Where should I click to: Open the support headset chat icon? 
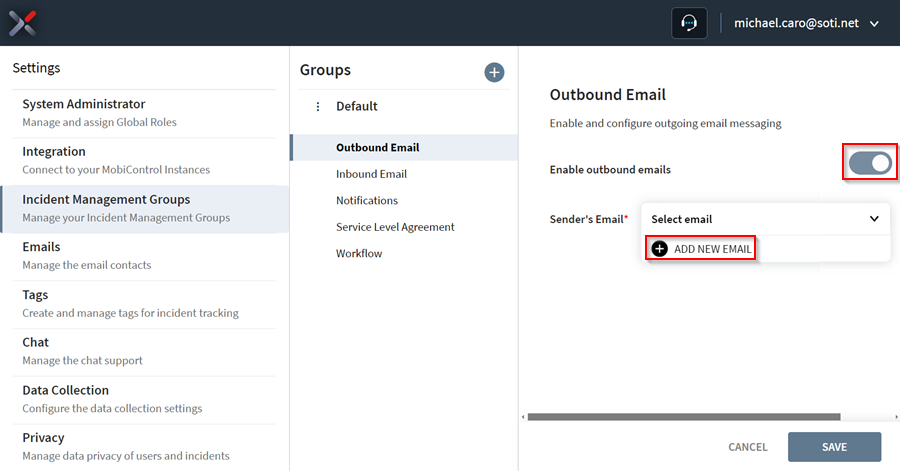point(689,23)
